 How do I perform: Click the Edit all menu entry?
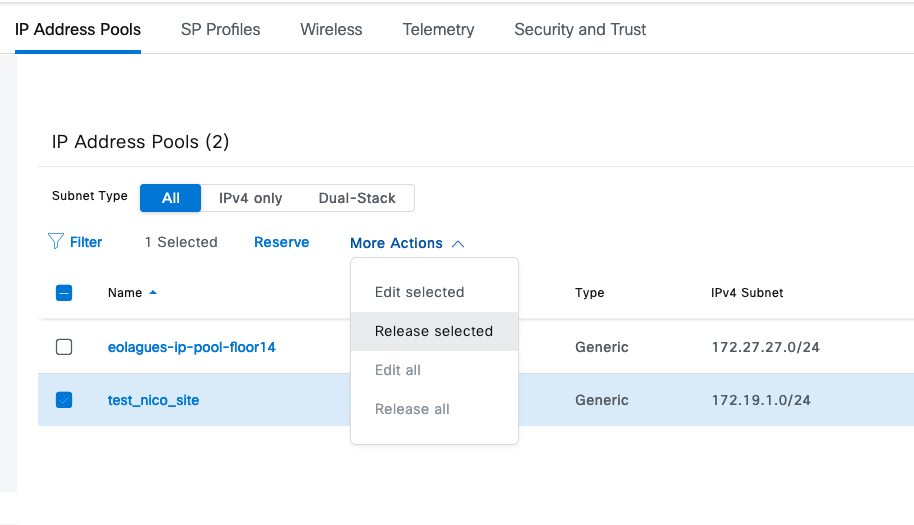[x=397, y=370]
